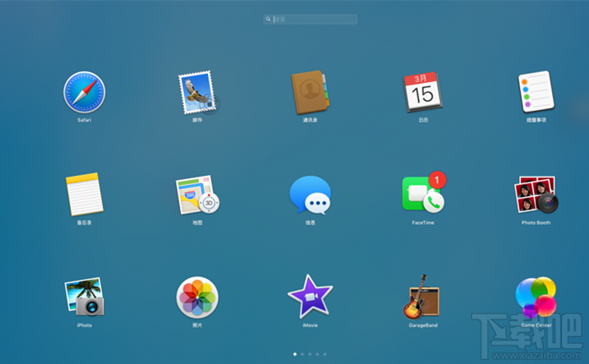Image resolution: width=589 pixels, height=364 pixels.
Task: Open the Messages chat bubble app
Action: click(310, 195)
